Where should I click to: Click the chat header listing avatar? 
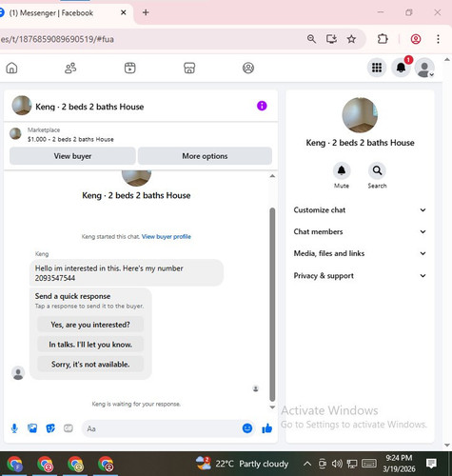point(22,106)
